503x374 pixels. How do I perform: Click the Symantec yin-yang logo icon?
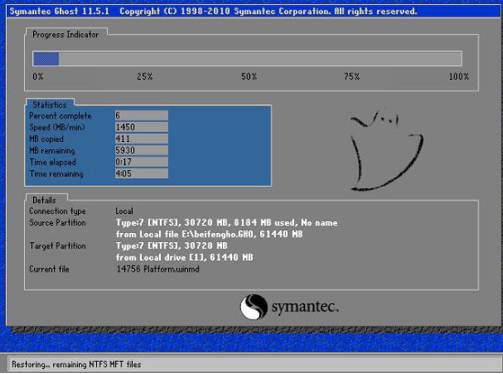coord(254,307)
